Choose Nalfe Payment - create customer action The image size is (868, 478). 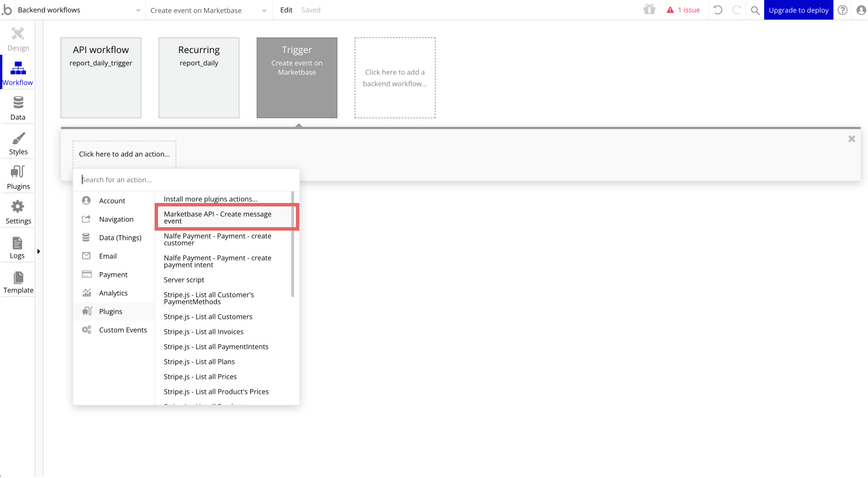click(x=223, y=239)
